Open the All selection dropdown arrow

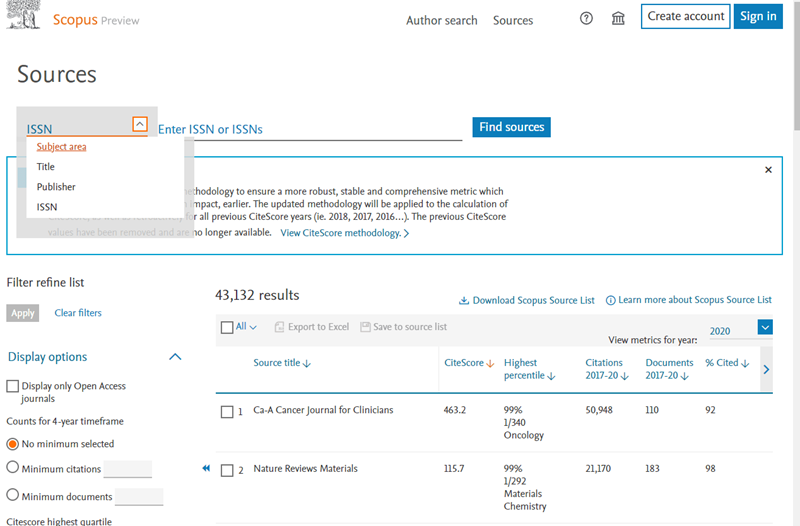[253, 328]
